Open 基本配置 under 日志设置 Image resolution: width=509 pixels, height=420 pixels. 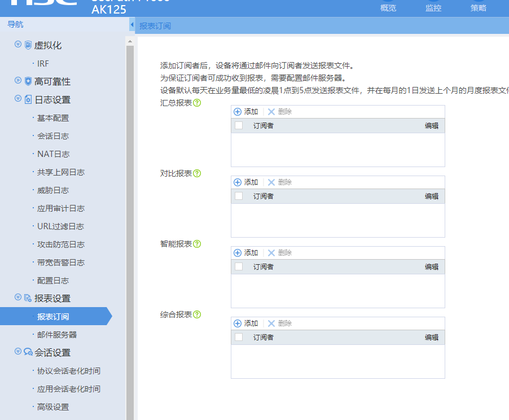(x=53, y=118)
